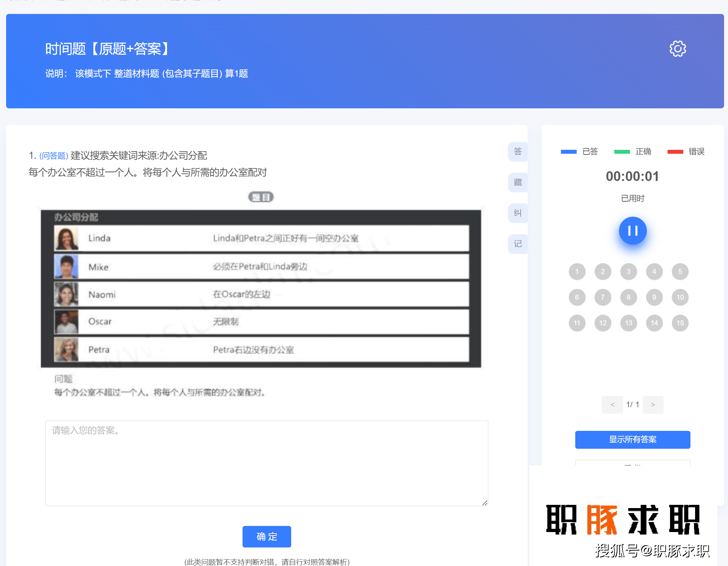This screenshot has height=566, width=728.
Task: Pause the timer with the pause button
Action: tap(632, 231)
